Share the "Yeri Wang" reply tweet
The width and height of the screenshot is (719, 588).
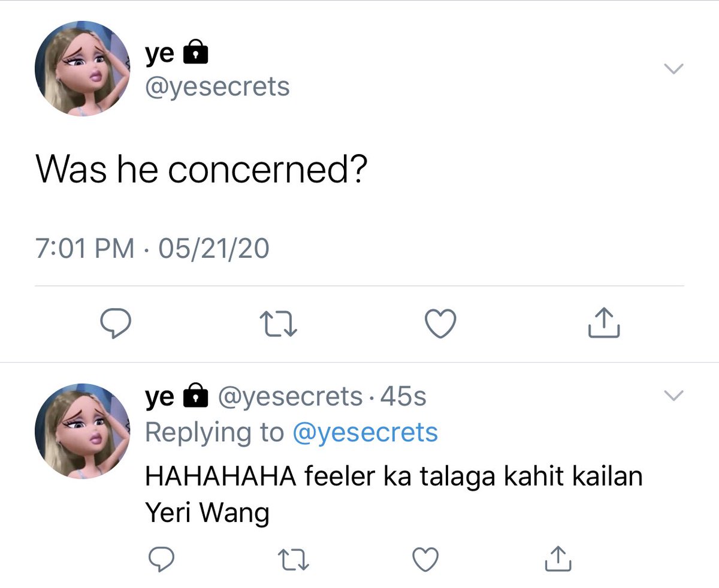[x=558, y=557]
